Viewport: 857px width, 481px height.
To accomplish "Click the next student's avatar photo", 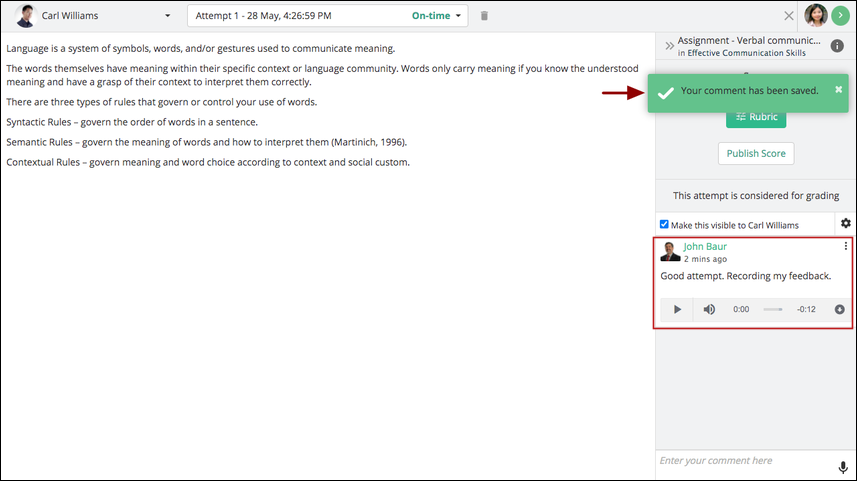I will pyautogui.click(x=815, y=16).
